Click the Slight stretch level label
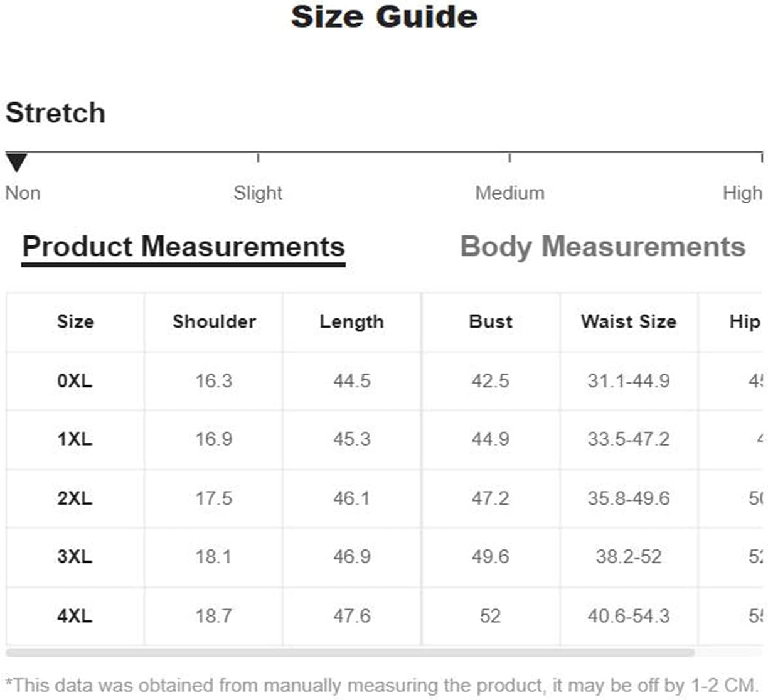Image resolution: width=768 pixels, height=700 pixels. tap(258, 193)
